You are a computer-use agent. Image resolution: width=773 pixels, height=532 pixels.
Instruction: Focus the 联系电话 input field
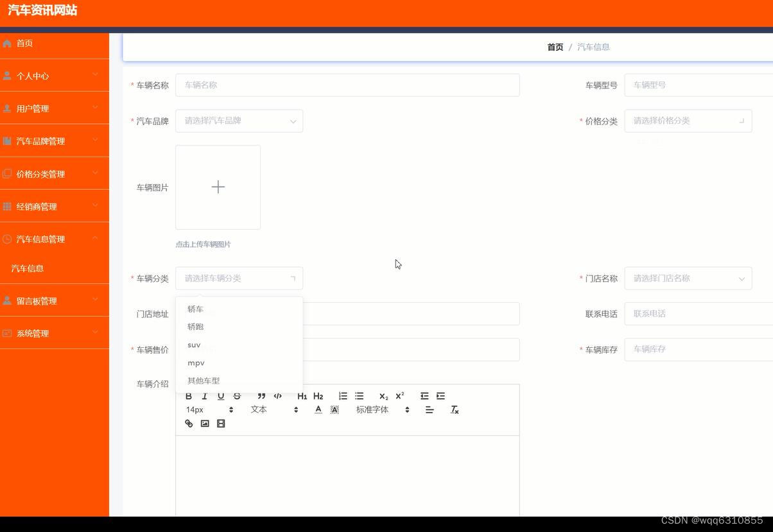(x=699, y=314)
